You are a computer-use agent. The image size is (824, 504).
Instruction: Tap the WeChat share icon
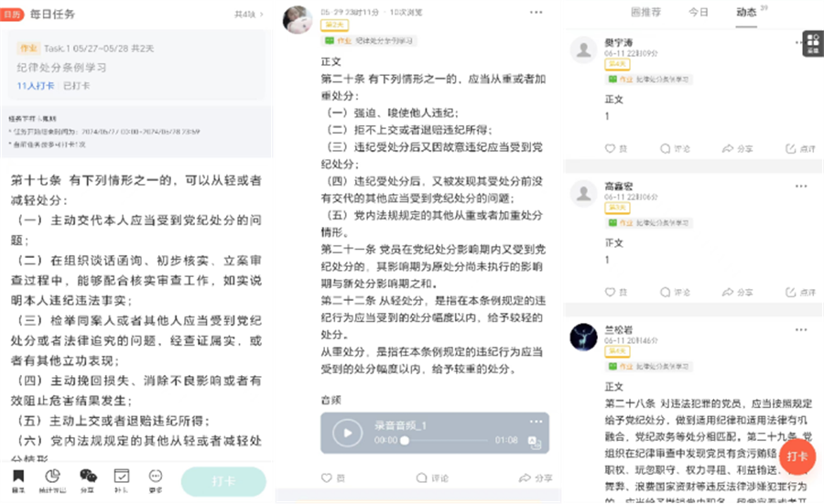click(x=88, y=480)
